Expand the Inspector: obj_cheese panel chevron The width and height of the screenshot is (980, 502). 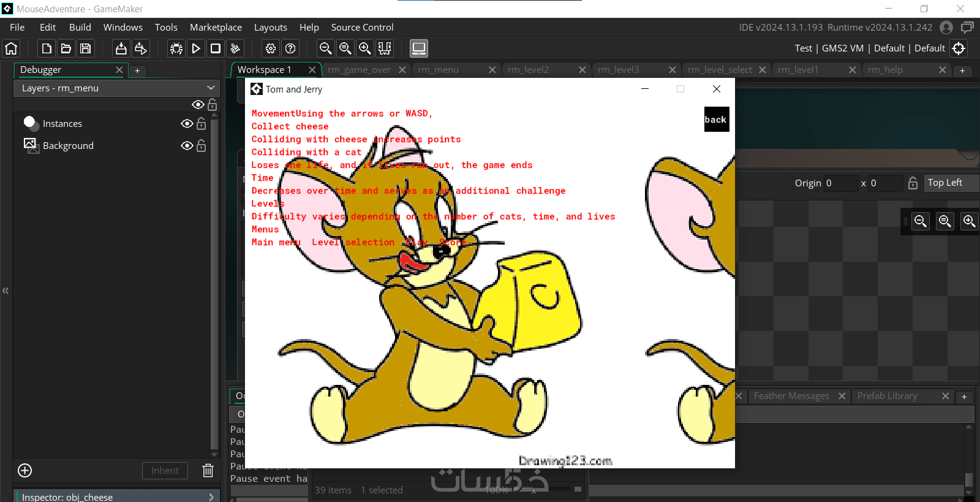211,497
